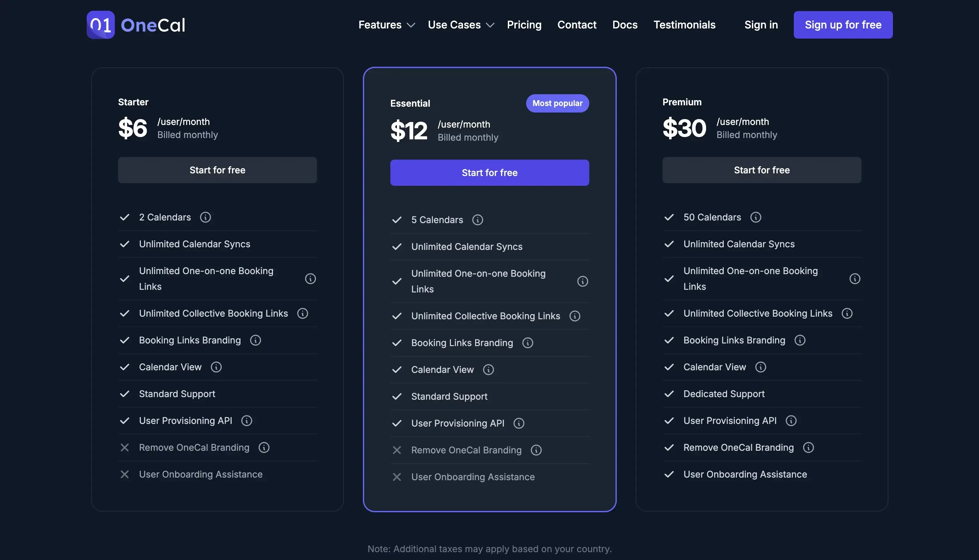The image size is (979, 560).
Task: Go to the Docs page
Action: (625, 25)
